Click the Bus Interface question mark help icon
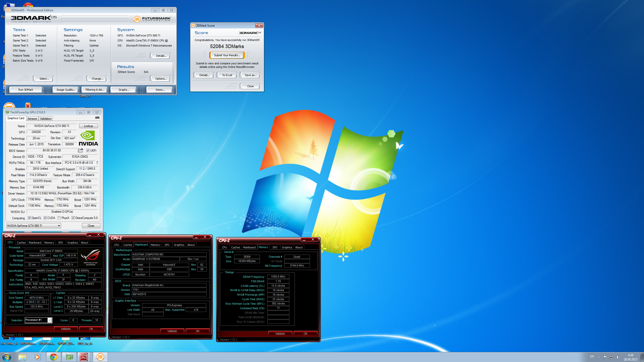Image resolution: width=644 pixels, height=362 pixels. point(97,163)
